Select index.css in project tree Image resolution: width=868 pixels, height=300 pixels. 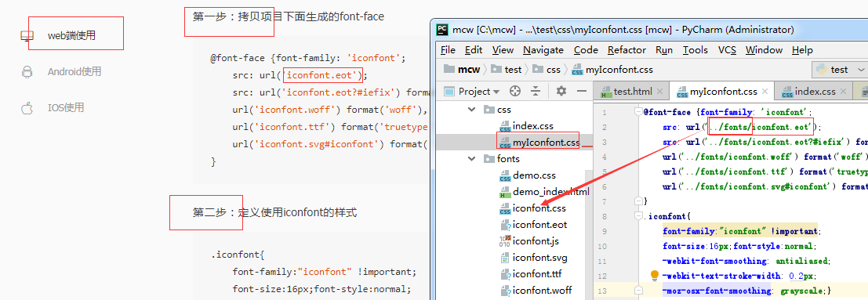(526, 126)
